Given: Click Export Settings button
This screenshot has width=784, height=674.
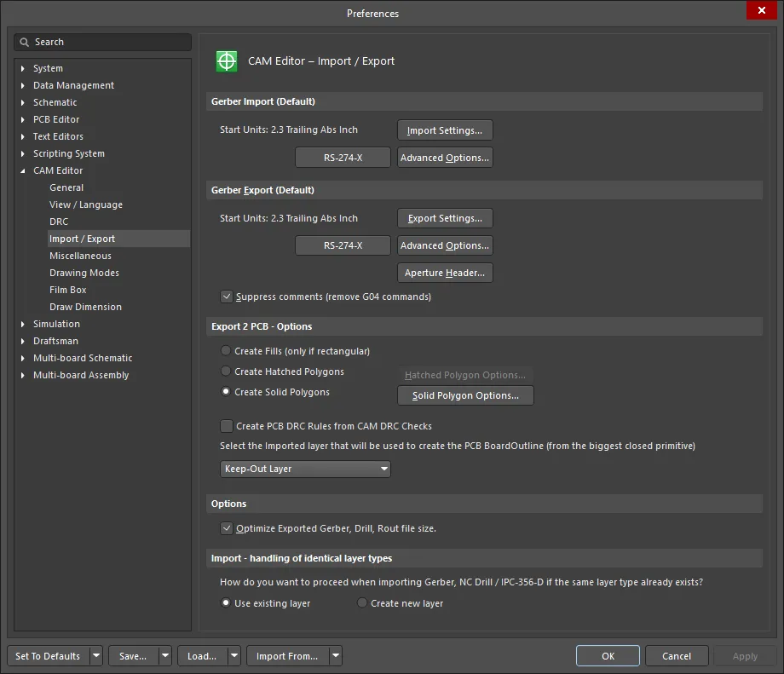Looking at the screenshot, I should (445, 218).
